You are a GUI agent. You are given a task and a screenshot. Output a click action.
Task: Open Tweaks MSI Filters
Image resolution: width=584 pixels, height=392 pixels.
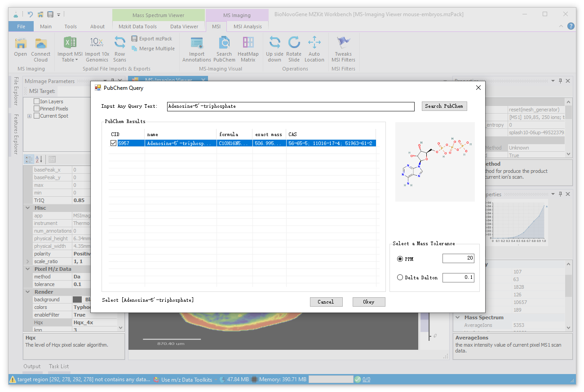[343, 44]
